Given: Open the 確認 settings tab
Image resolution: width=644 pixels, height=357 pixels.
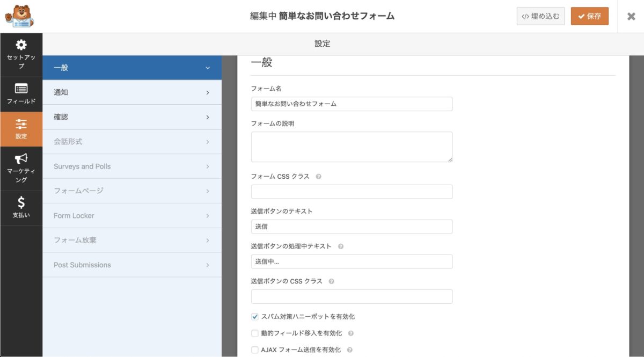Looking at the screenshot, I should (132, 117).
